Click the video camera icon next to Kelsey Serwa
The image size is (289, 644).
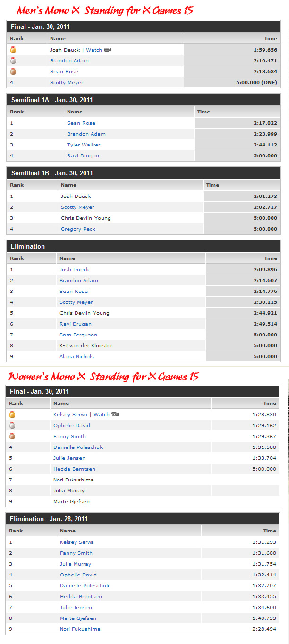(x=115, y=414)
